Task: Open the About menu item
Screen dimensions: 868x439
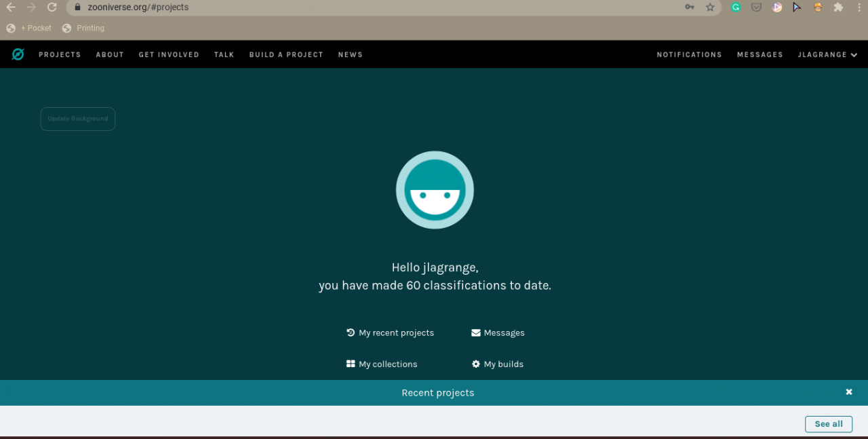Action: point(110,55)
